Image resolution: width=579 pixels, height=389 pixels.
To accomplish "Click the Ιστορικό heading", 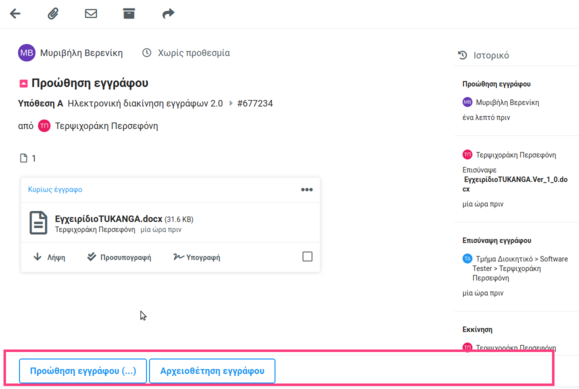I will click(x=491, y=55).
